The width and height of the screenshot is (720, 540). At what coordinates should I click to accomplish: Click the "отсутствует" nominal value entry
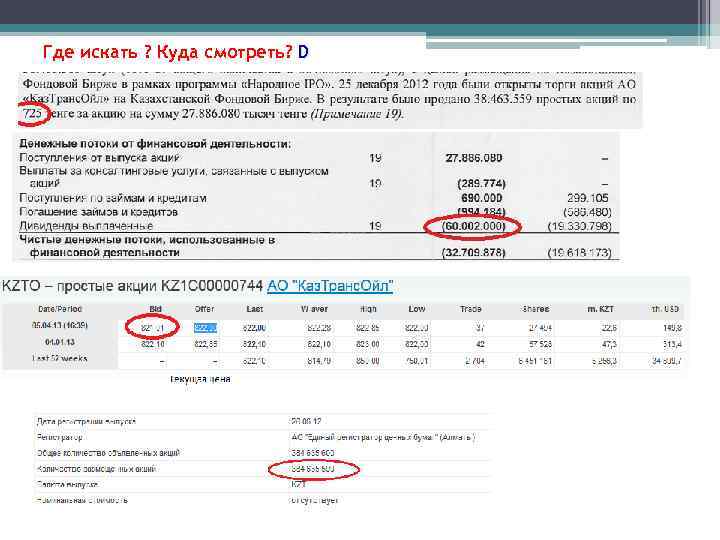[314, 500]
